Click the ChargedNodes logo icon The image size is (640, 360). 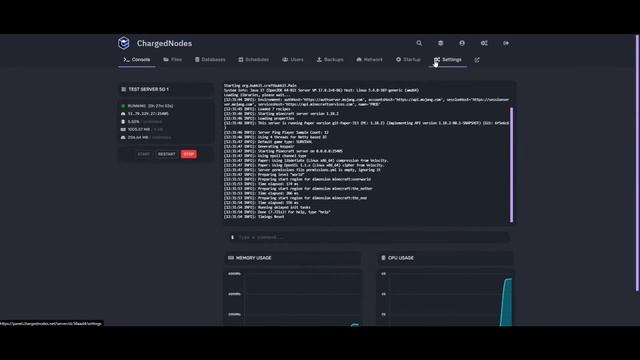[124, 43]
